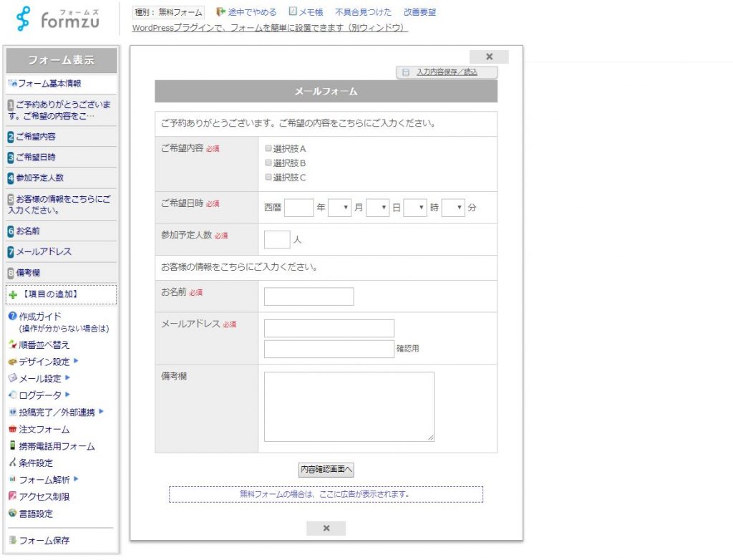Click the お名前 text input field

pos(309,296)
